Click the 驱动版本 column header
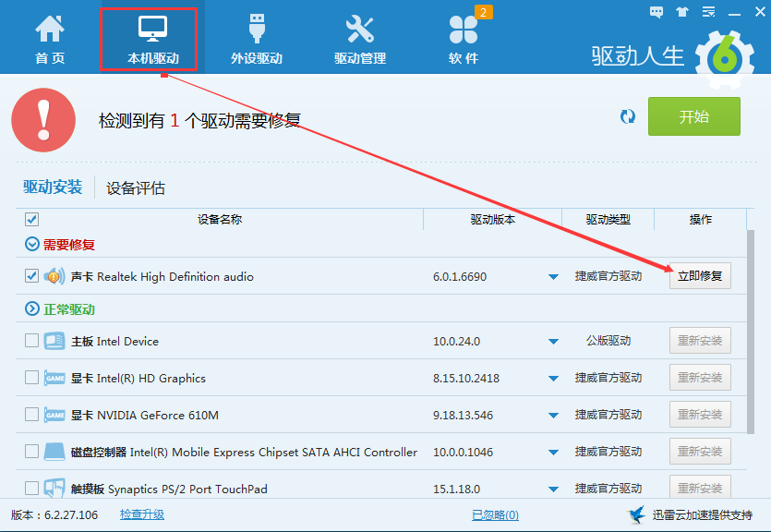771x532 pixels. point(493,219)
